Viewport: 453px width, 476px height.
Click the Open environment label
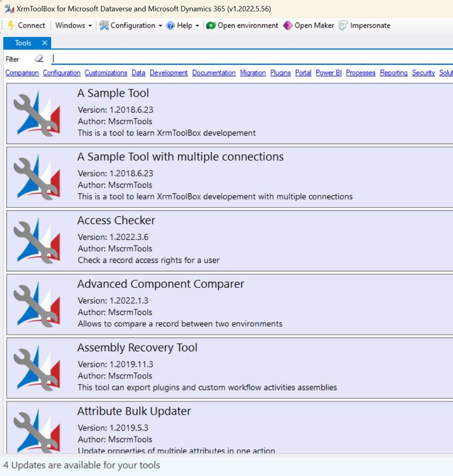248,26
